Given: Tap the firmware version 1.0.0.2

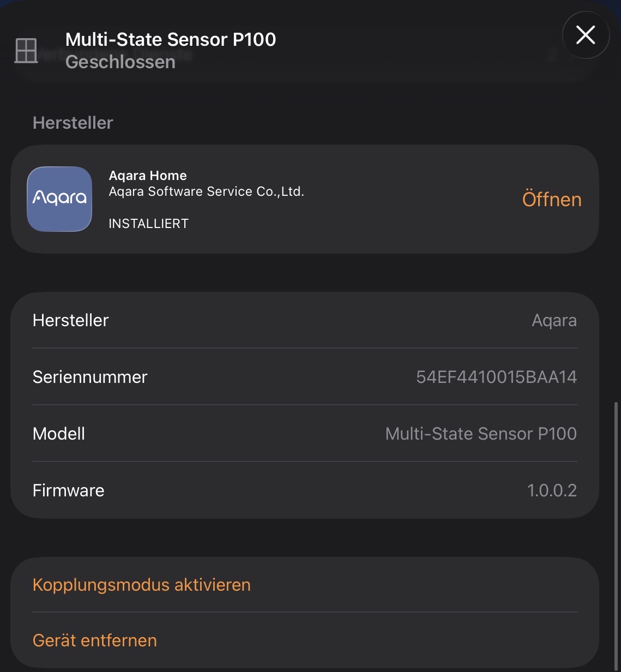Looking at the screenshot, I should pos(552,490).
